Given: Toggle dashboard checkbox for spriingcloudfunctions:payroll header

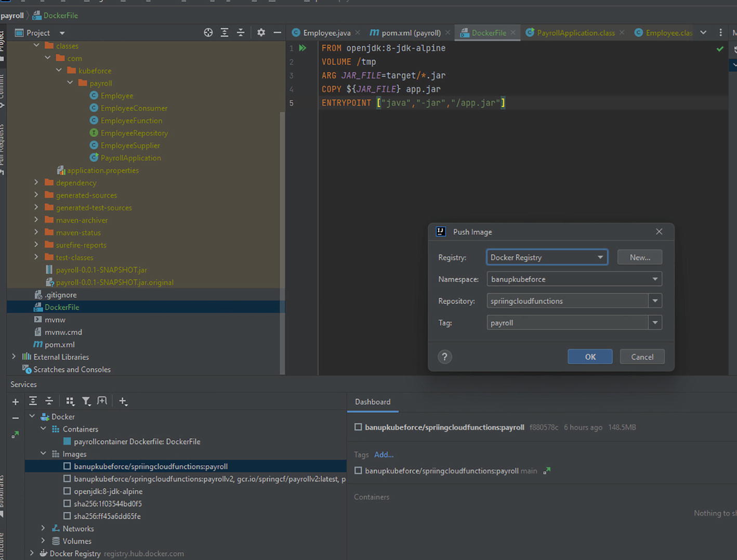Looking at the screenshot, I should coord(358,427).
